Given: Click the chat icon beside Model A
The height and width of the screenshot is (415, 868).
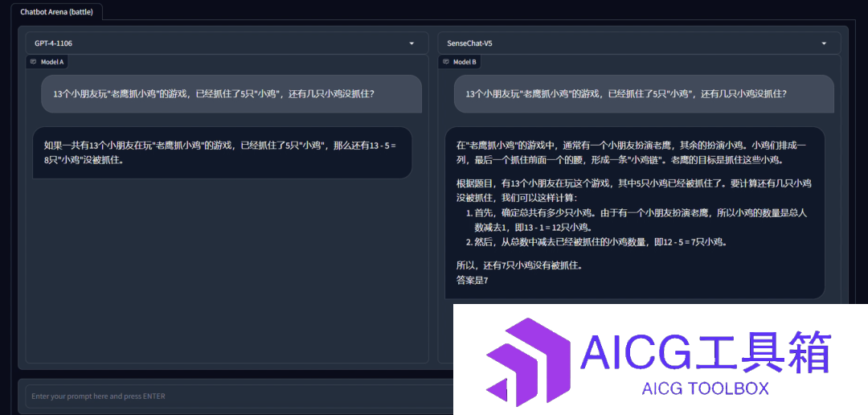Looking at the screenshot, I should click(x=34, y=62).
